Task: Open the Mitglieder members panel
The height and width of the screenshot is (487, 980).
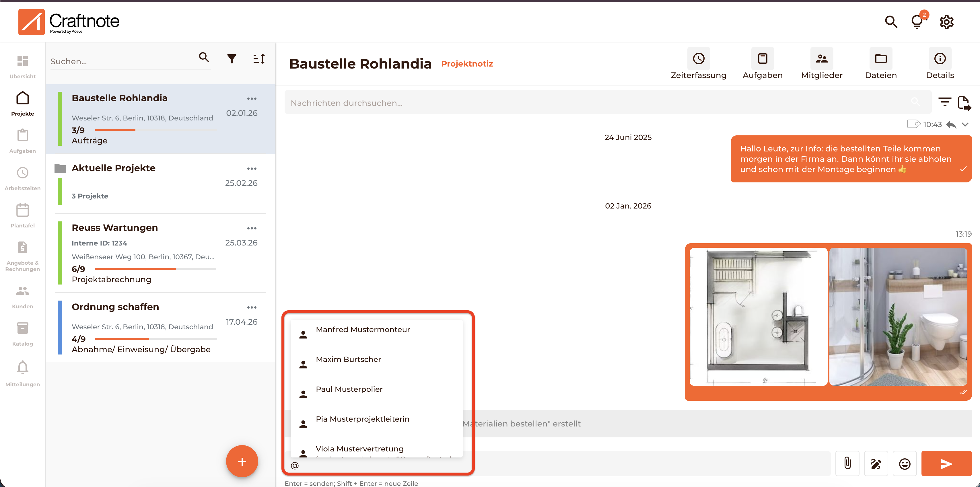Action: [822, 64]
